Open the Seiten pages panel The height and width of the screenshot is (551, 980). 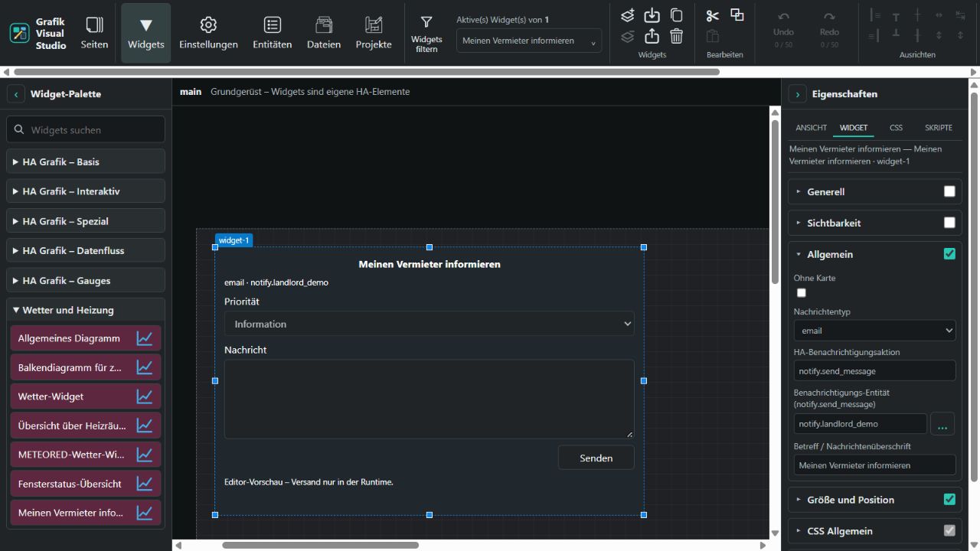click(94, 32)
